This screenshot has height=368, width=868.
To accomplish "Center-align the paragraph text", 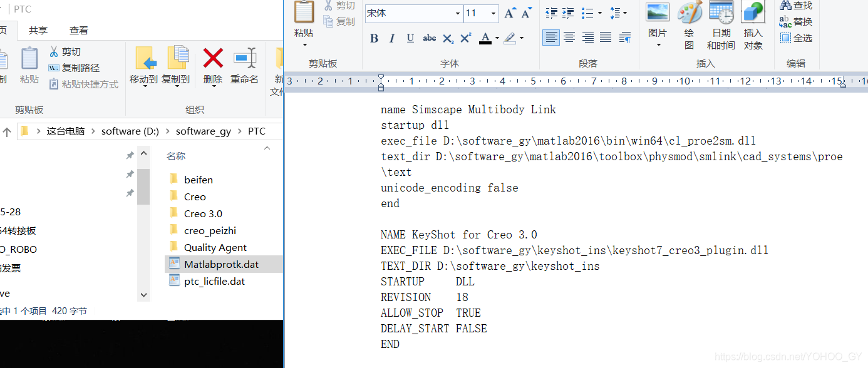I will (x=569, y=38).
